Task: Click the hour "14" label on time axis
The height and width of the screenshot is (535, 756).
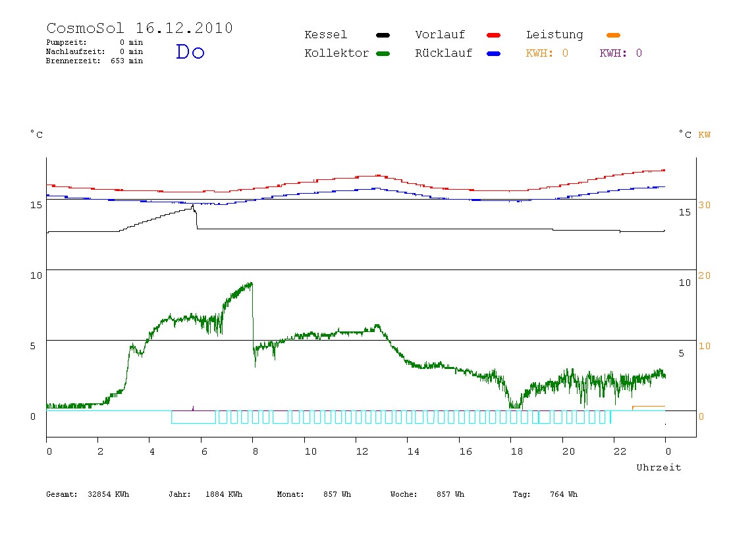Action: coord(414,451)
